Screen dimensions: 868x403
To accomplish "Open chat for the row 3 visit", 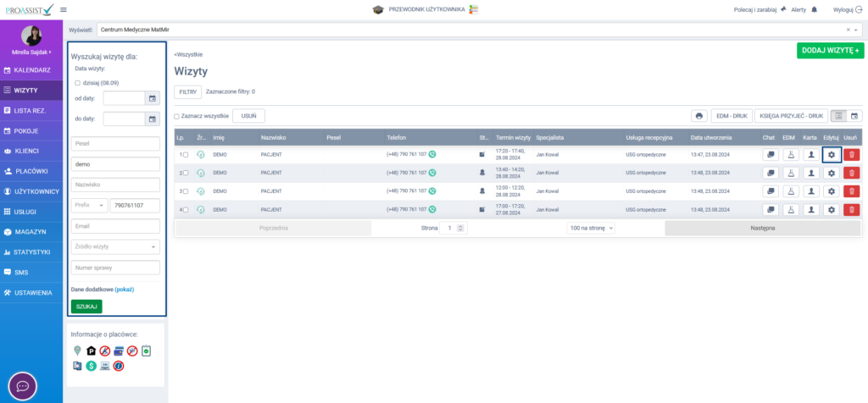I will [x=771, y=191].
